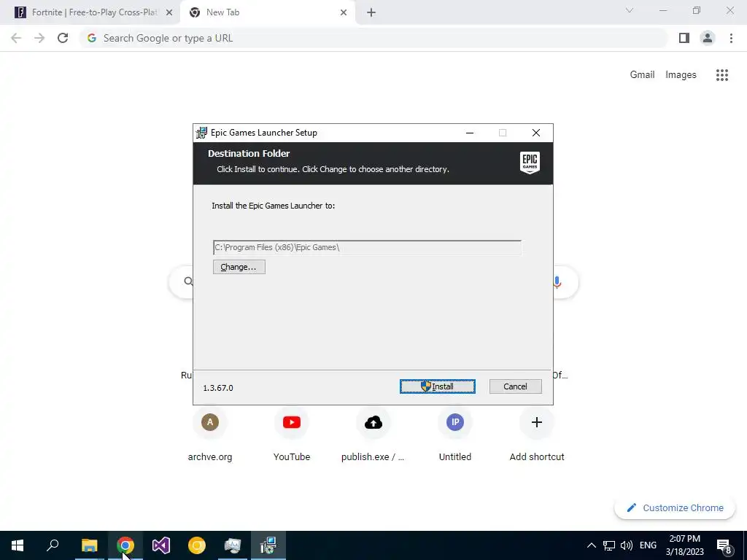Click Google voice search microphone

[x=557, y=282]
